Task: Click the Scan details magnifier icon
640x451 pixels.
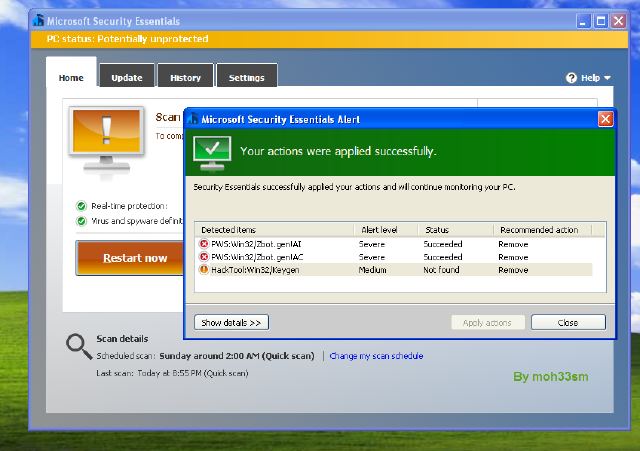Action: [x=79, y=347]
